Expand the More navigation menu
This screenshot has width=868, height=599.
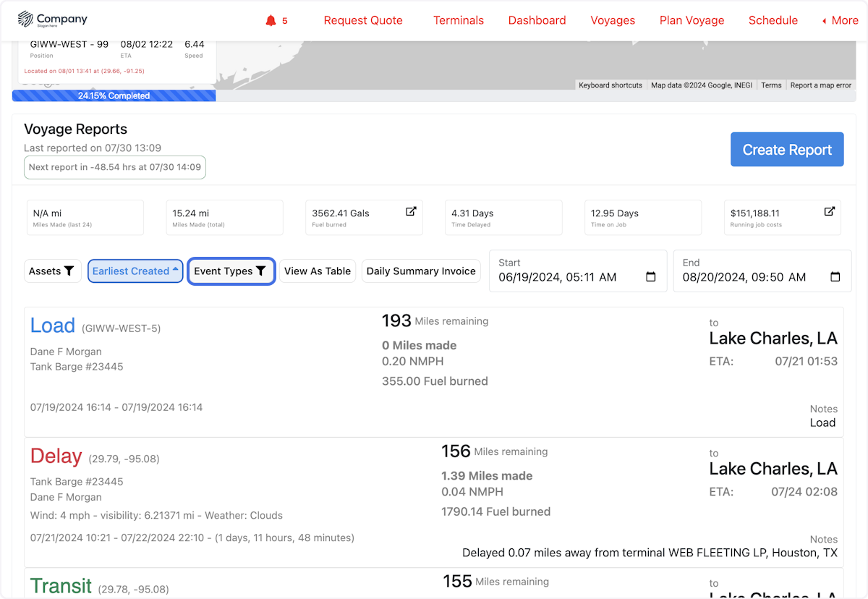coord(839,20)
